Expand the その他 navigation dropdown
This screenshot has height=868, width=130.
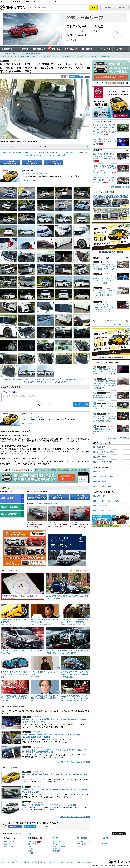click(x=120, y=49)
